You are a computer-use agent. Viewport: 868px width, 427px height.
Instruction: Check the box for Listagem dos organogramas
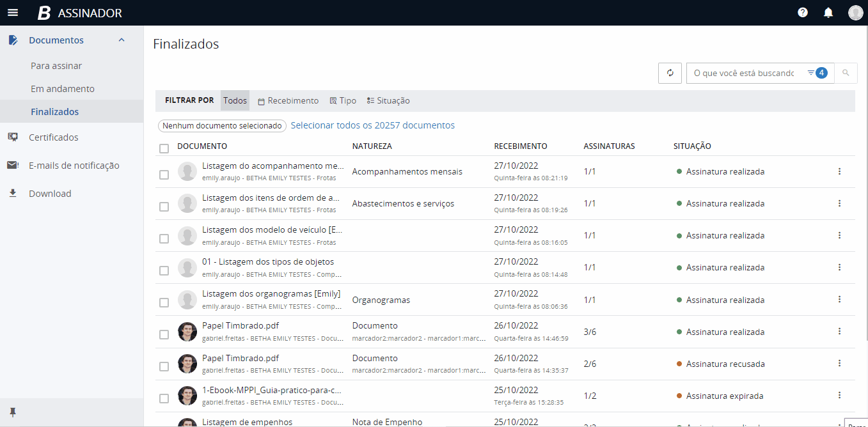pos(164,302)
